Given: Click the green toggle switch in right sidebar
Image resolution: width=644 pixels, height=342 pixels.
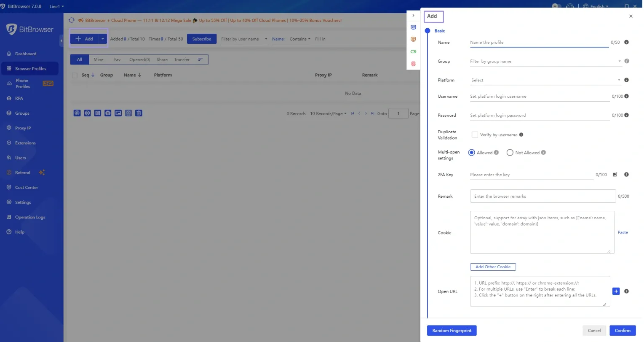Looking at the screenshot, I should pyautogui.click(x=413, y=51).
